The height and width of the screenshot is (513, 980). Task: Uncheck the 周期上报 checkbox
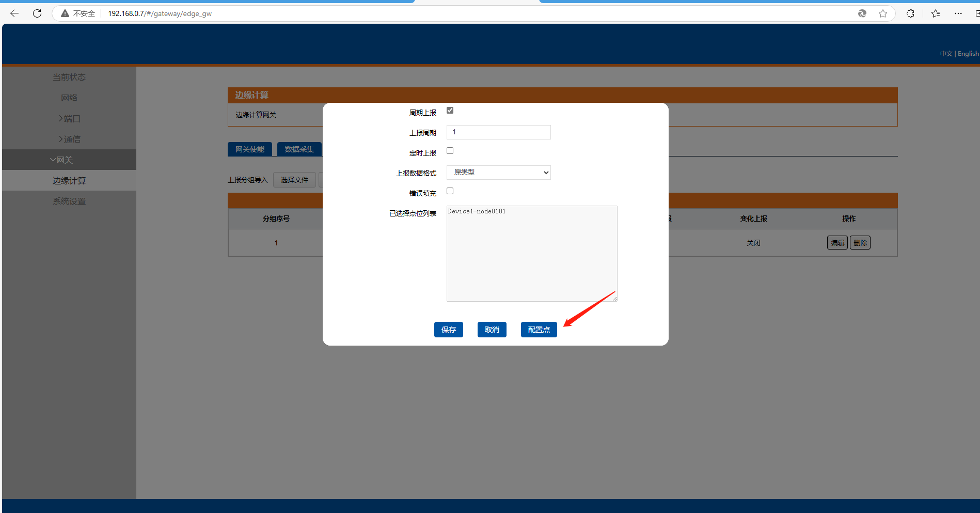[450, 111]
